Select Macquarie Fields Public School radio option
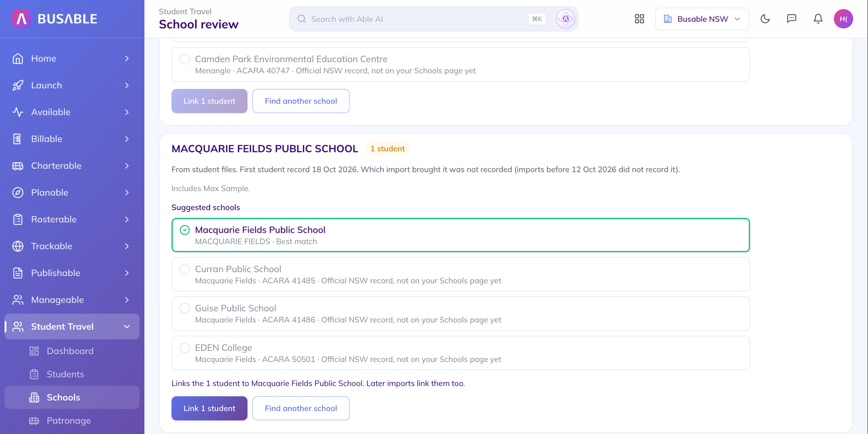Screen dimensions: 868x434 [x=185, y=230]
